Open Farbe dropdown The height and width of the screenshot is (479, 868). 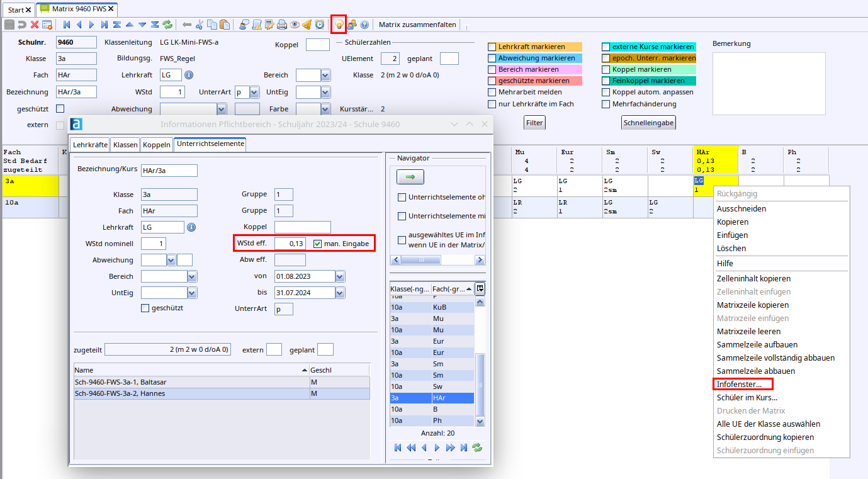point(325,109)
